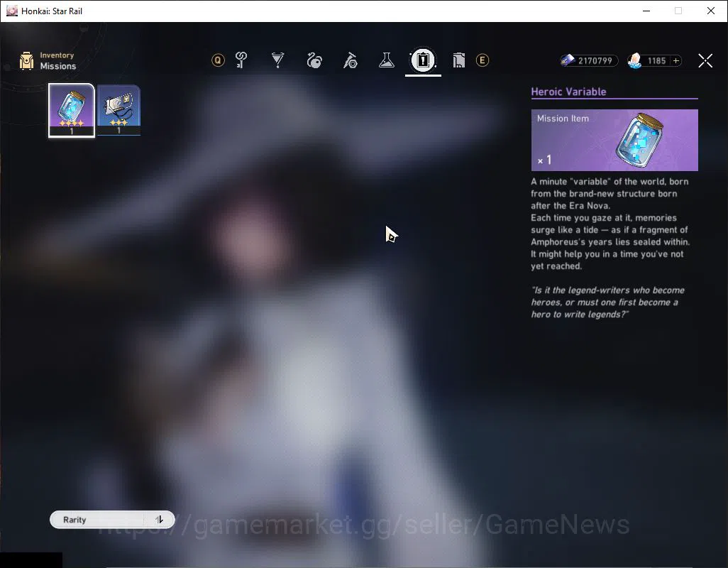Click the 2170799 credit balance
This screenshot has width=728, height=568.
(595, 61)
